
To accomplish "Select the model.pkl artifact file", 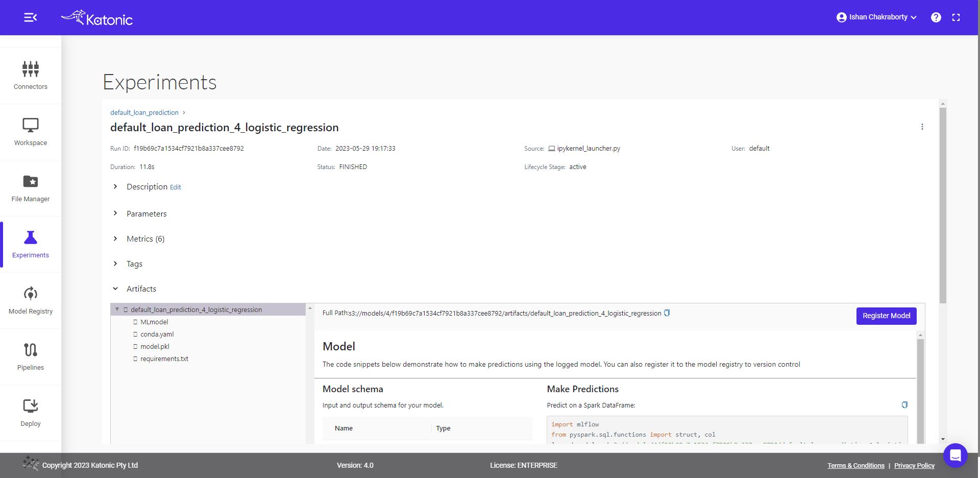I will (x=155, y=346).
